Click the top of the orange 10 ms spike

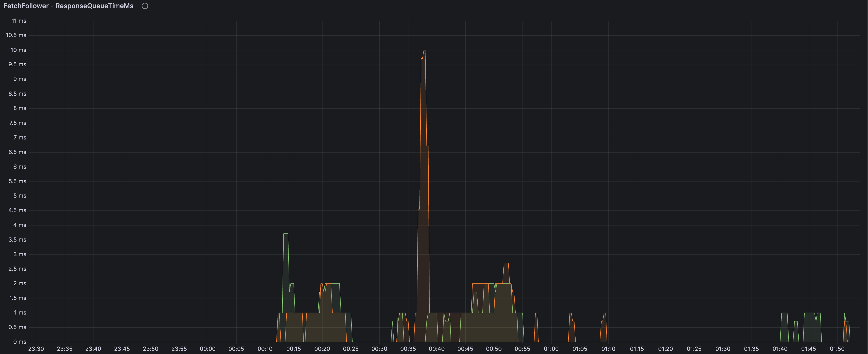[x=424, y=51]
